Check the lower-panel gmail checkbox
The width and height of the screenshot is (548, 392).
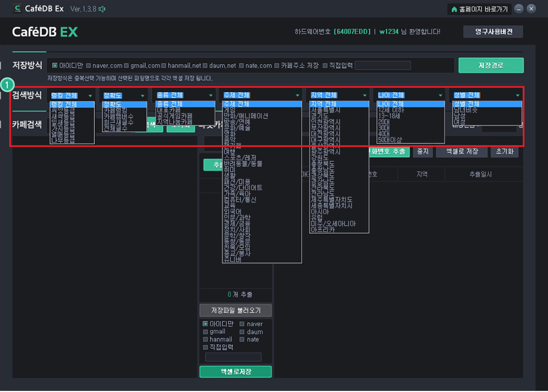pyautogui.click(x=205, y=332)
